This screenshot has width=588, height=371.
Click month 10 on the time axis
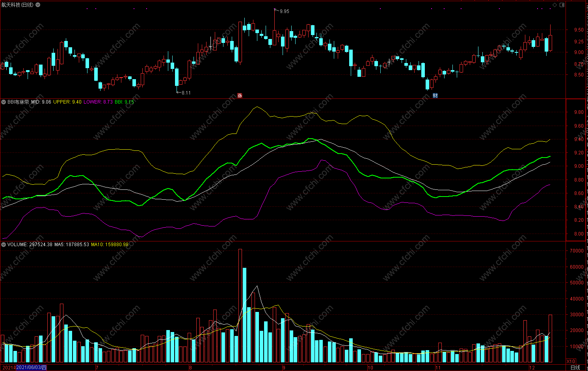(x=370, y=368)
